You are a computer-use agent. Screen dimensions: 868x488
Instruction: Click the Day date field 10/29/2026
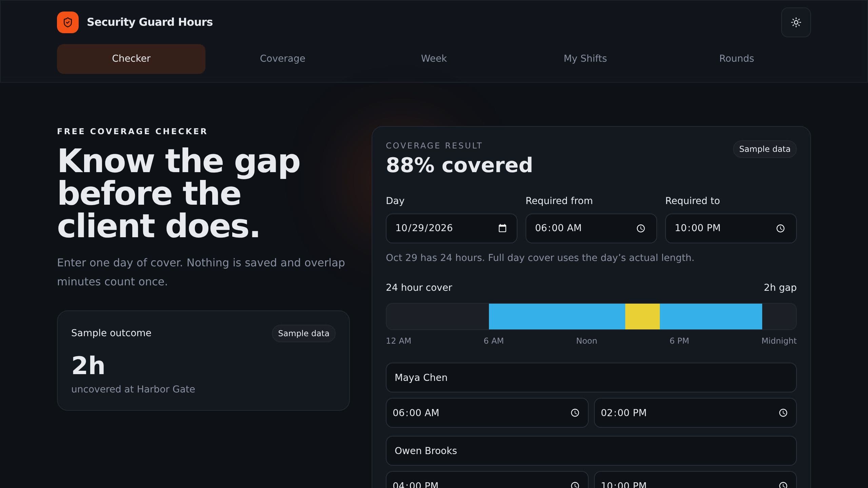(451, 228)
